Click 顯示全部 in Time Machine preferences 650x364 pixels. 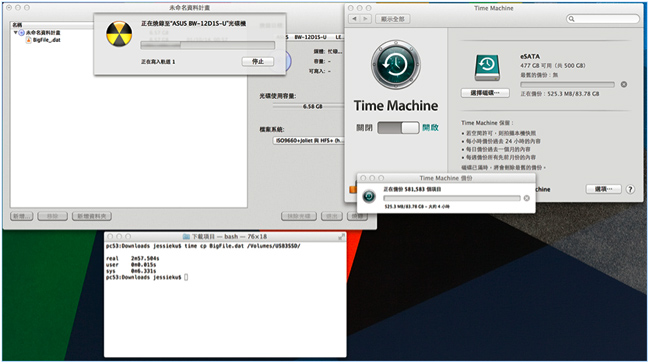[393, 19]
